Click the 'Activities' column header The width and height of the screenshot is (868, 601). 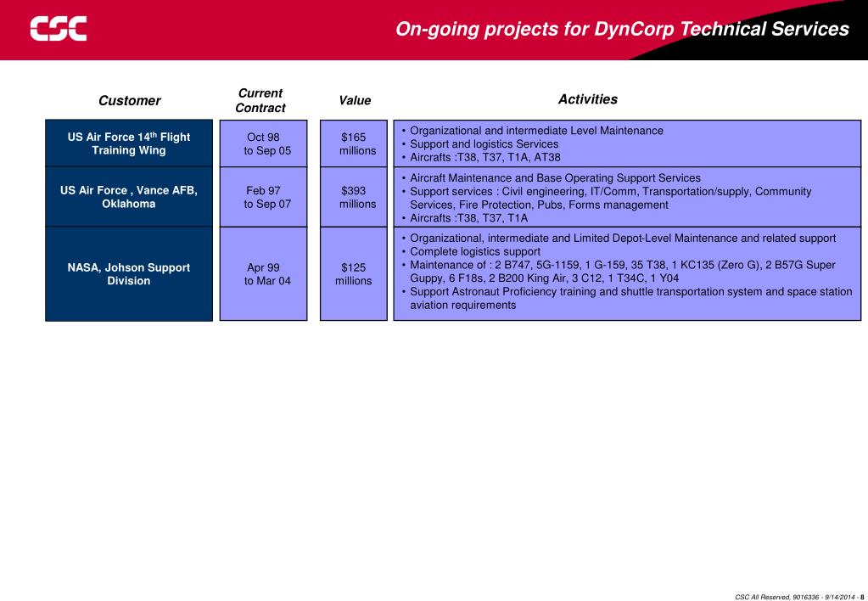(x=587, y=99)
